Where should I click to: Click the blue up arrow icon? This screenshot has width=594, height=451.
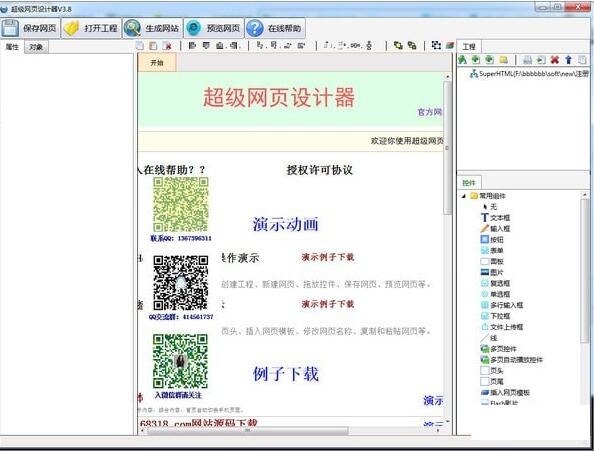pyautogui.click(x=568, y=59)
